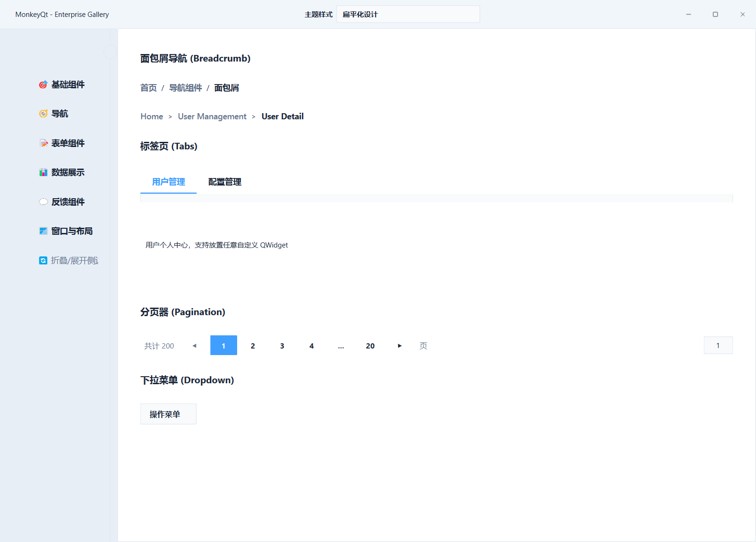This screenshot has width=756, height=542.
Task: Click the User Detail breadcrumb item
Action: click(x=283, y=116)
